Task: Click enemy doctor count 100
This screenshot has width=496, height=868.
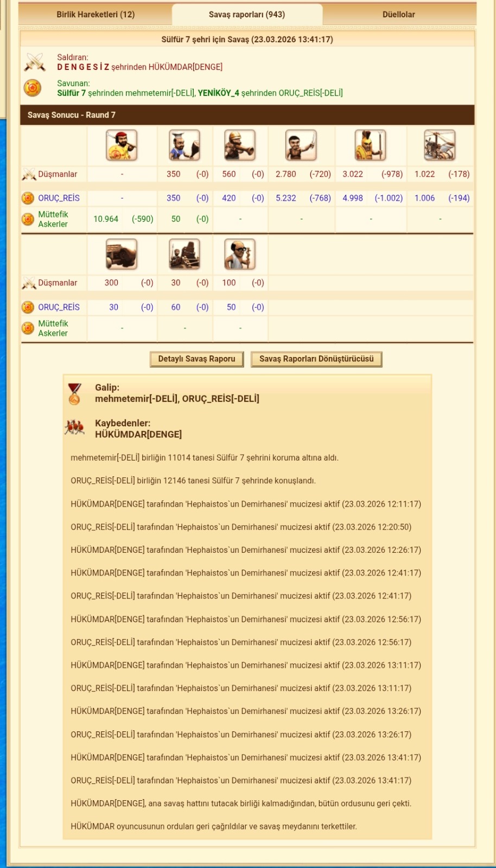Action: tap(229, 283)
